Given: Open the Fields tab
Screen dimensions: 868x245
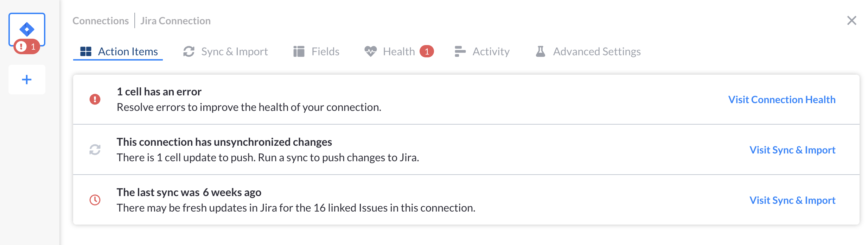Looking at the screenshot, I should point(317,51).
